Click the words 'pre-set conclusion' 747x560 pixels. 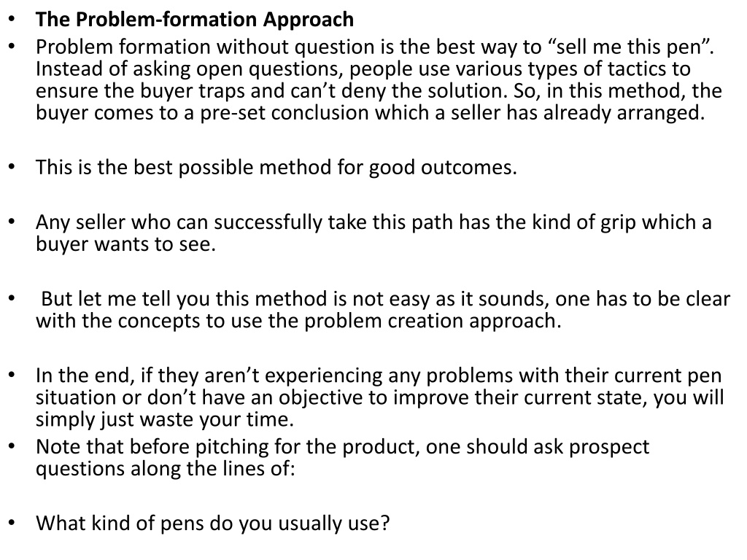[x=285, y=113]
